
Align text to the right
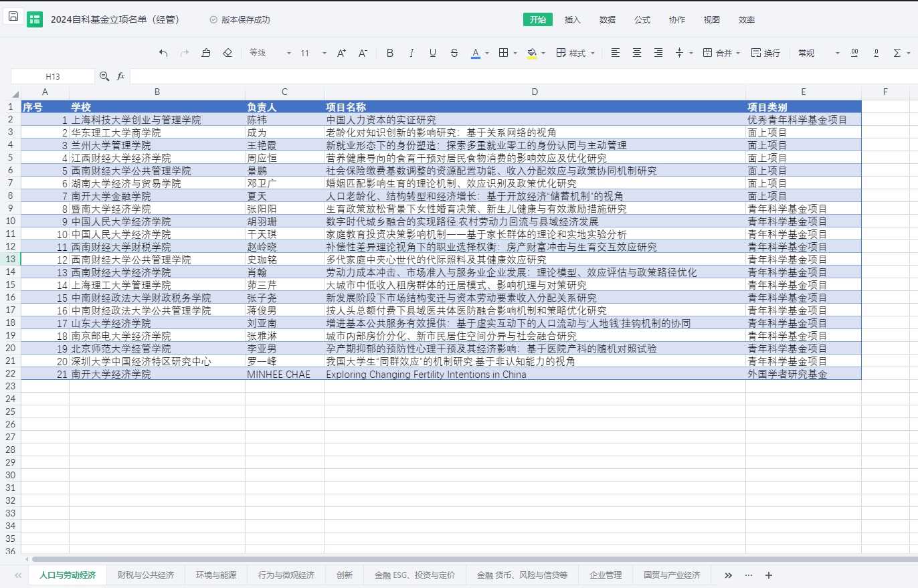(x=658, y=53)
